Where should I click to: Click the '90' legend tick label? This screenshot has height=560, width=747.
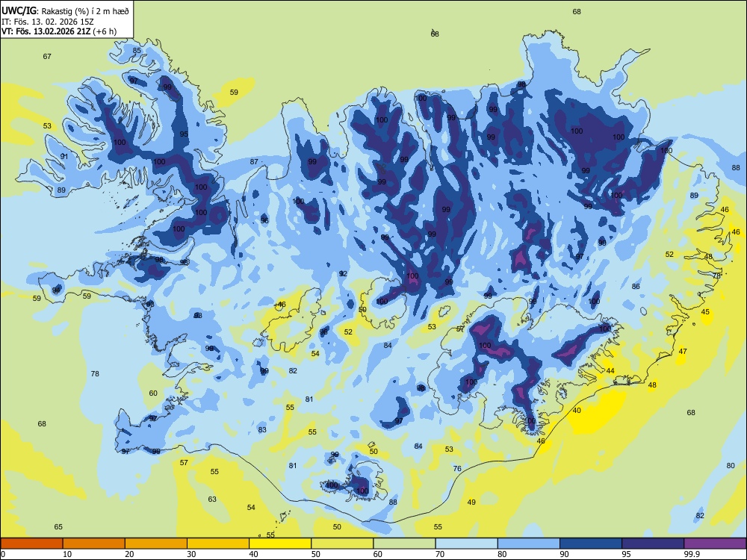pos(564,554)
